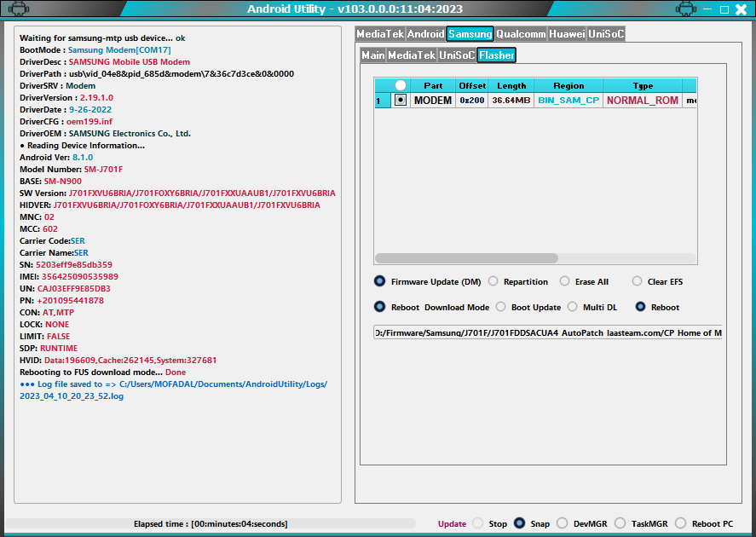Enable the Clear EFS option

(637, 281)
